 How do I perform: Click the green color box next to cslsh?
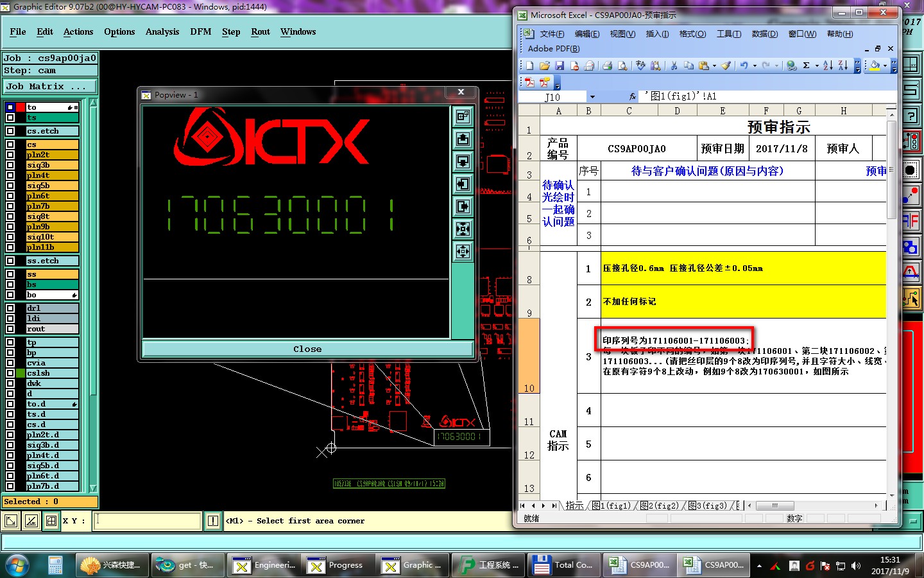[x=21, y=373]
